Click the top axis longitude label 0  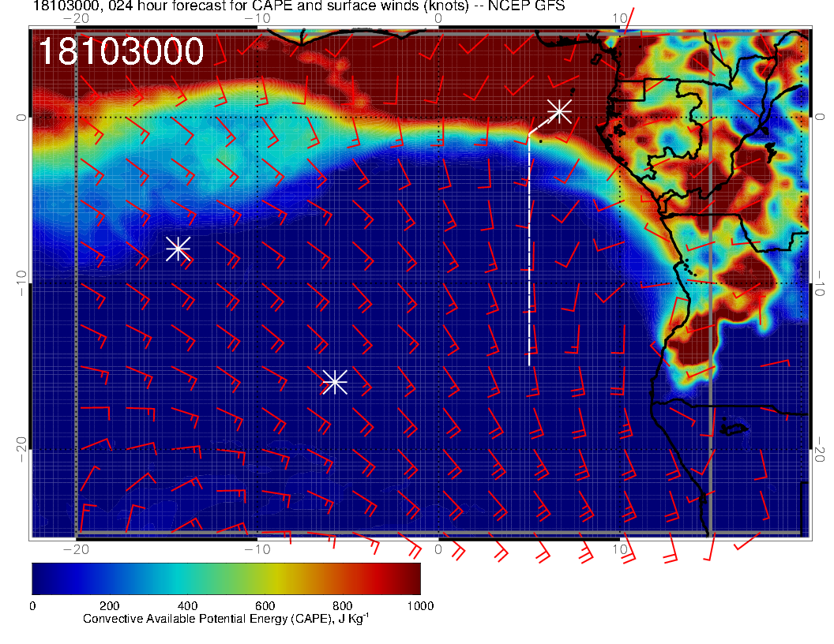click(x=438, y=18)
